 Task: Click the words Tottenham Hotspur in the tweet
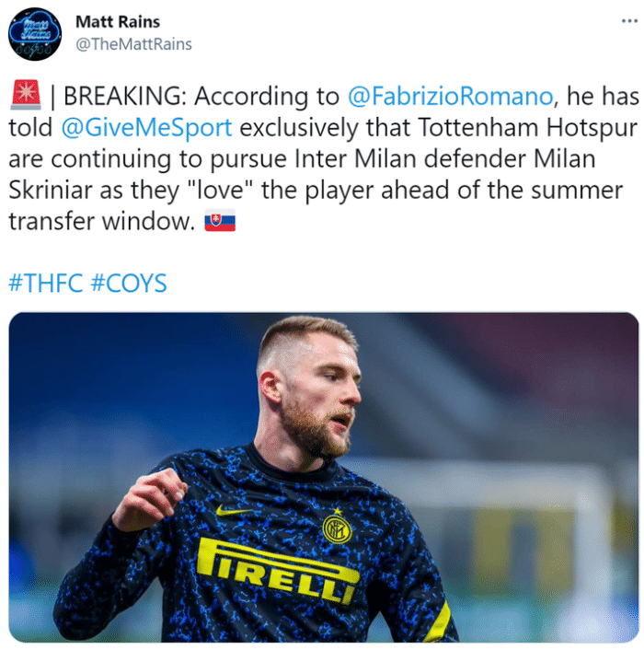click(x=527, y=127)
